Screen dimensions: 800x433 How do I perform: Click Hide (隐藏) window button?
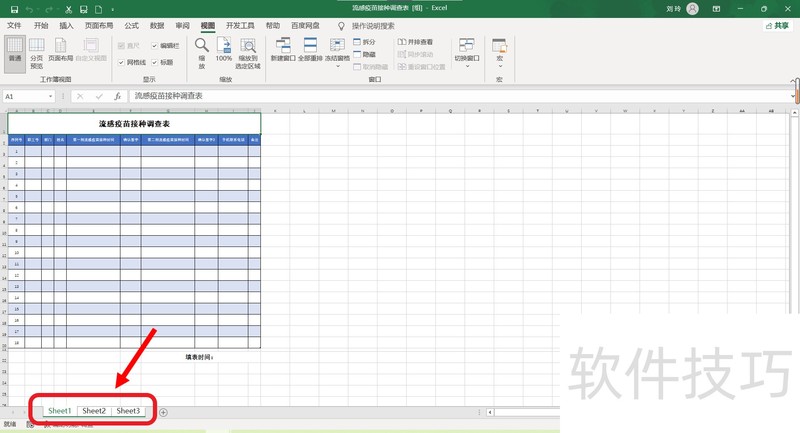click(x=364, y=53)
